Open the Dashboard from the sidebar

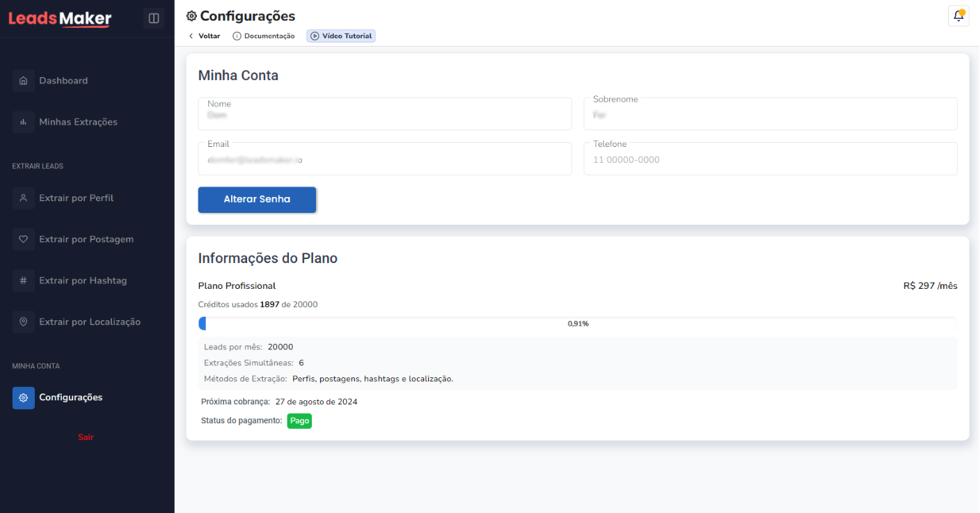tap(23, 80)
